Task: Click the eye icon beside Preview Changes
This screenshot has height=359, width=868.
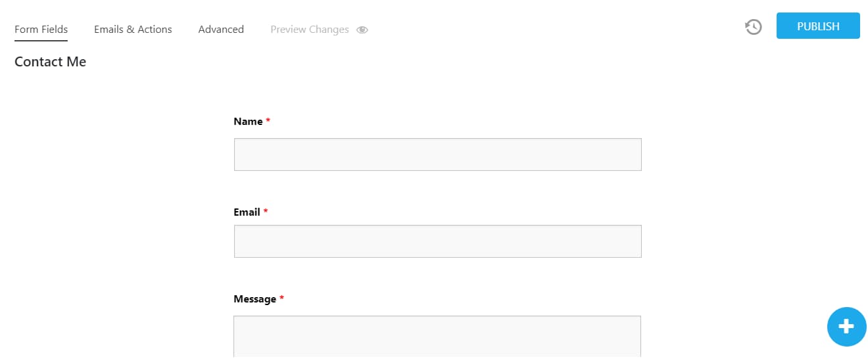Action: 362,30
